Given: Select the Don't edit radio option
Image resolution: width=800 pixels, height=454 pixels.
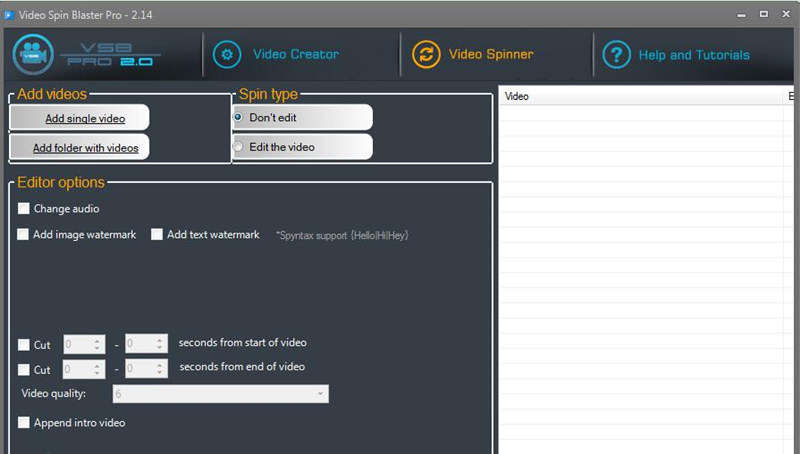Looking at the screenshot, I should [x=238, y=117].
